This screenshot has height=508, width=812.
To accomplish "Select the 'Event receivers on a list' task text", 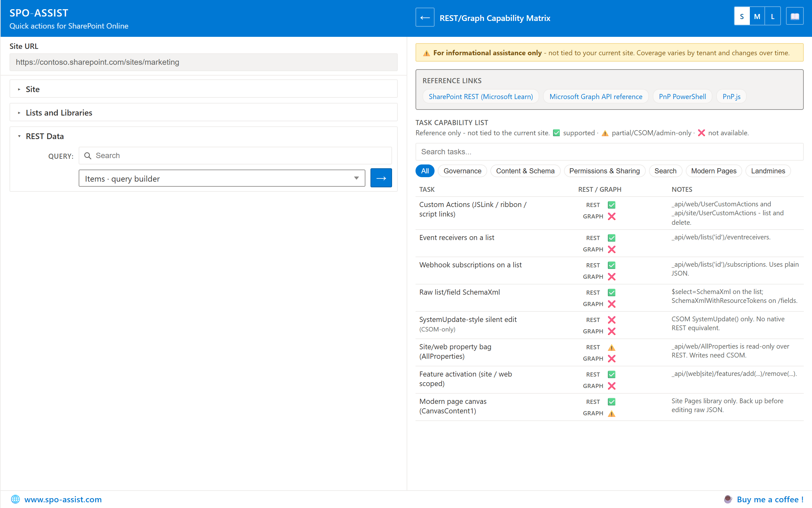I will tap(456, 237).
